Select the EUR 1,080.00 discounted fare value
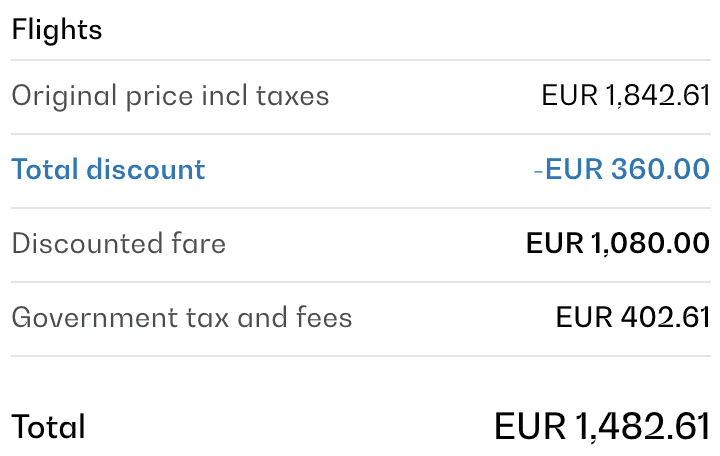The width and height of the screenshot is (720, 456). (617, 243)
